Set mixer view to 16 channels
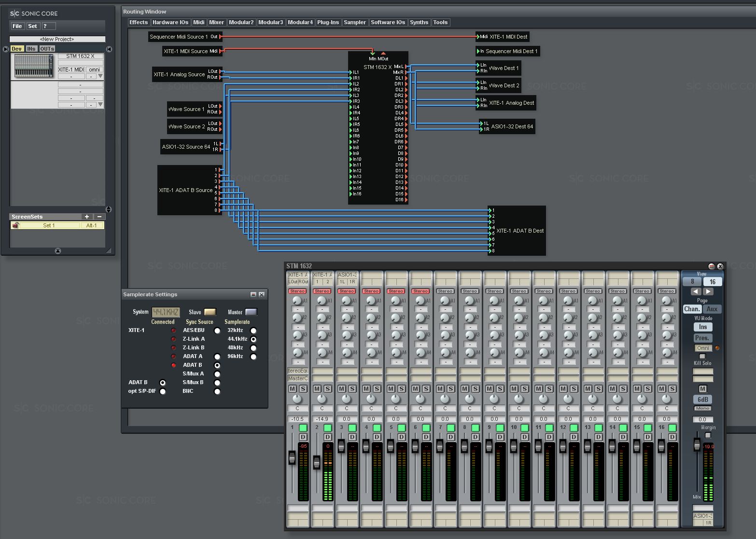The height and width of the screenshot is (539, 756). (x=713, y=282)
